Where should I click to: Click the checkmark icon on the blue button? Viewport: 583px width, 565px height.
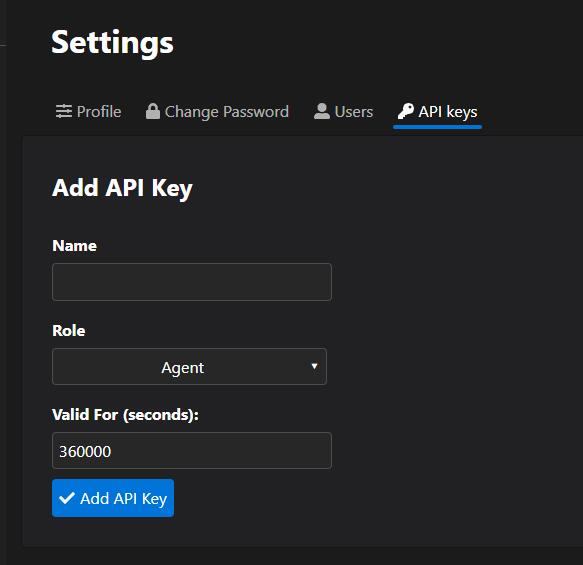(x=67, y=498)
